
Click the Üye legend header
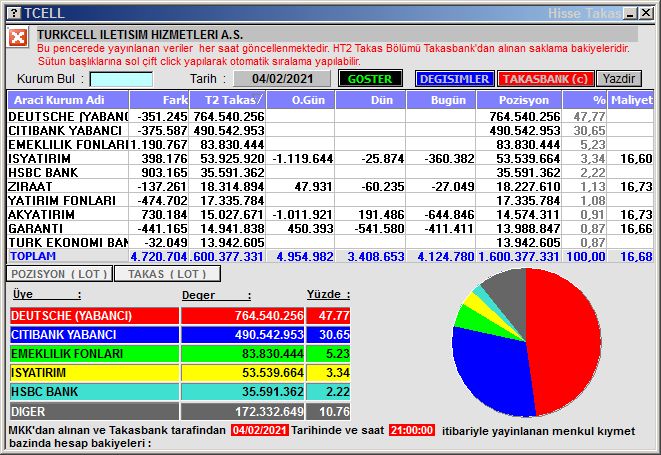[x=46, y=294]
